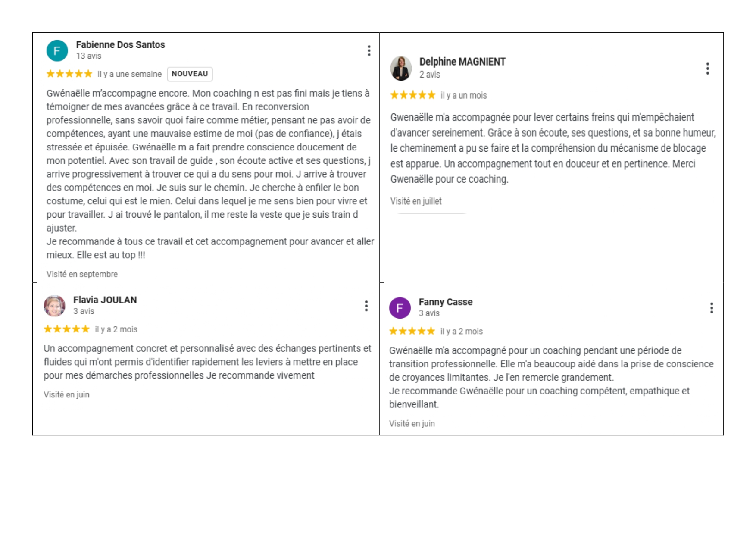
Task: Open Flavia JOULAN profile name
Action: click(x=105, y=300)
